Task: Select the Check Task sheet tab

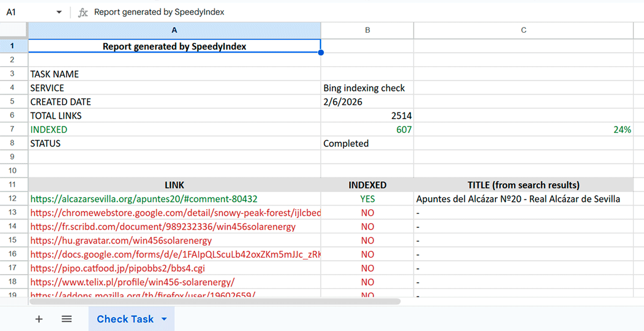Action: 125,319
